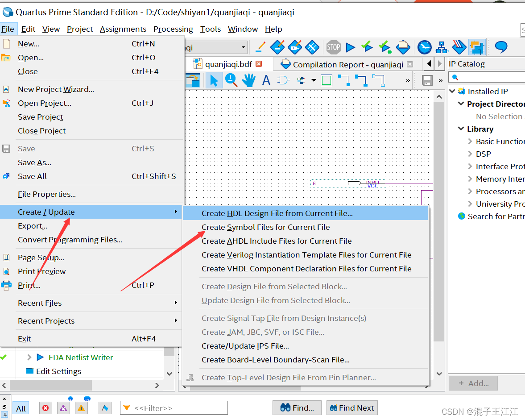Click the Find Next button
The image size is (525, 420).
[x=352, y=408]
